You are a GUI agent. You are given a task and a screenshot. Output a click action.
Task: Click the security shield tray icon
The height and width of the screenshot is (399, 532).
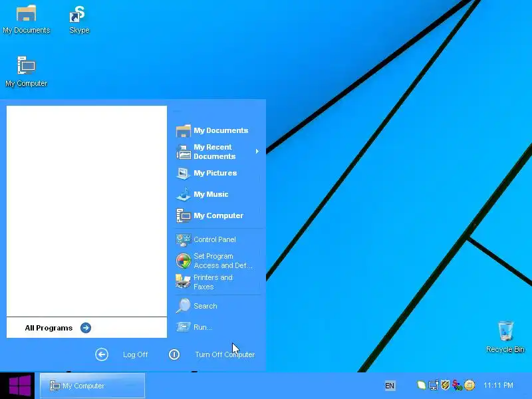tap(445, 385)
